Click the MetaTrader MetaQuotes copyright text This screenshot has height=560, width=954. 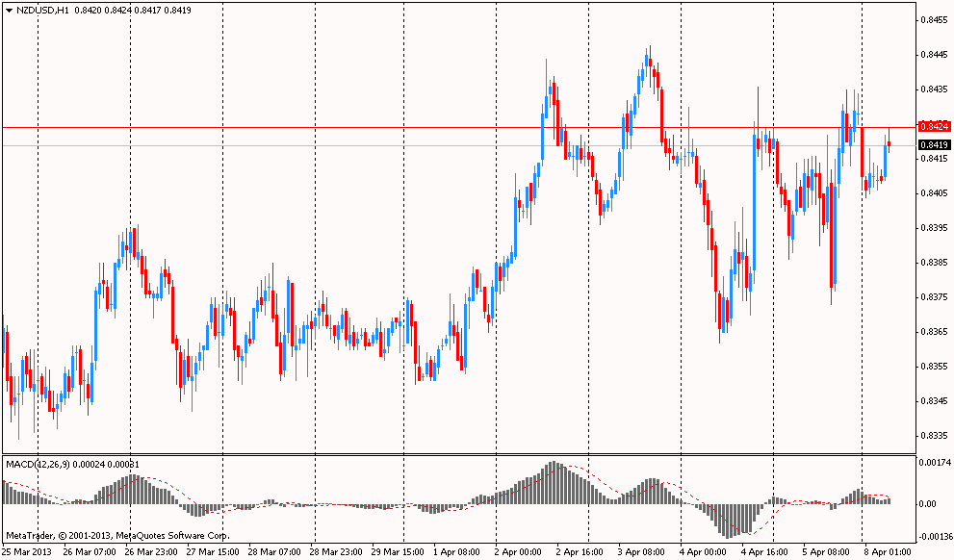117,536
